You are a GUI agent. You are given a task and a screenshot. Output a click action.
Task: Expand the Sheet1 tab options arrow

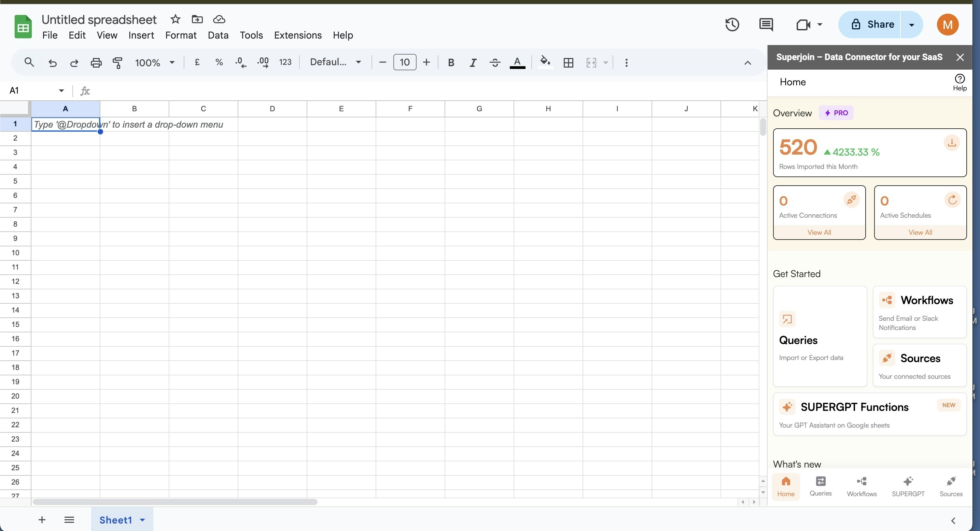(142, 520)
